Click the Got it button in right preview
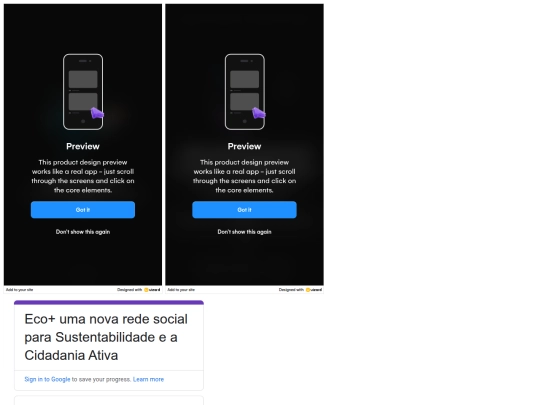This screenshot has height=405, width=540. click(244, 210)
